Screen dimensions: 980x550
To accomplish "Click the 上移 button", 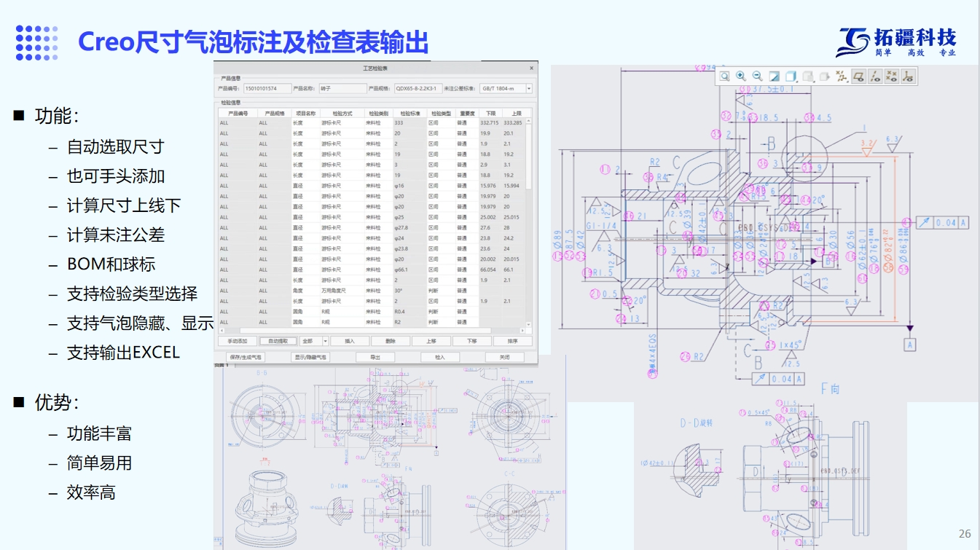I will pyautogui.click(x=431, y=341).
